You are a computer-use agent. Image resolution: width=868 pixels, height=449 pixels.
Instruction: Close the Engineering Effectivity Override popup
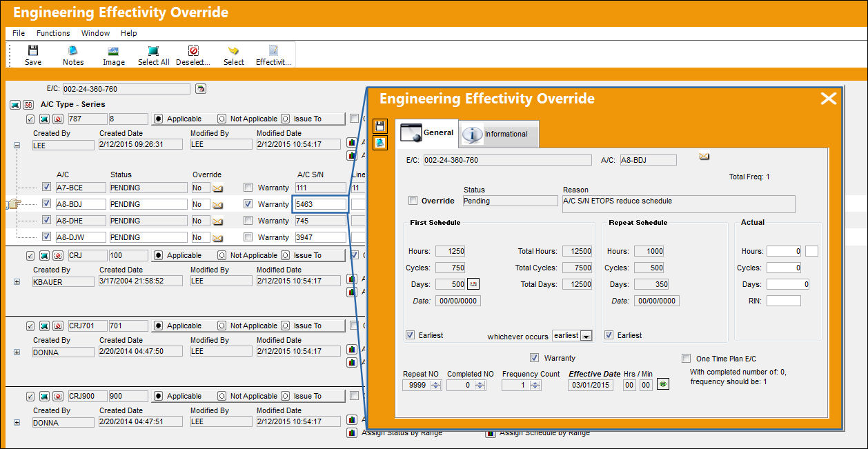pos(828,99)
